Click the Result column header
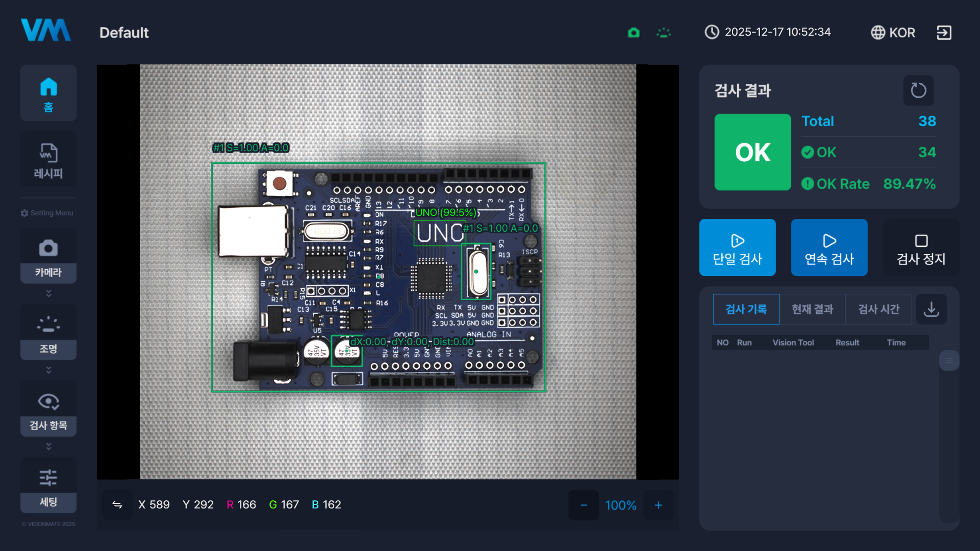The width and height of the screenshot is (980, 551). (x=847, y=343)
